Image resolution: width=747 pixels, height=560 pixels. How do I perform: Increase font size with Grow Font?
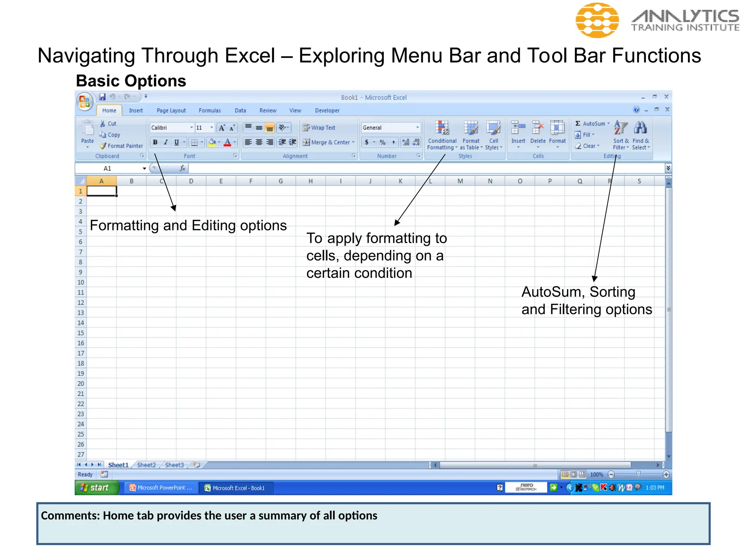click(222, 128)
